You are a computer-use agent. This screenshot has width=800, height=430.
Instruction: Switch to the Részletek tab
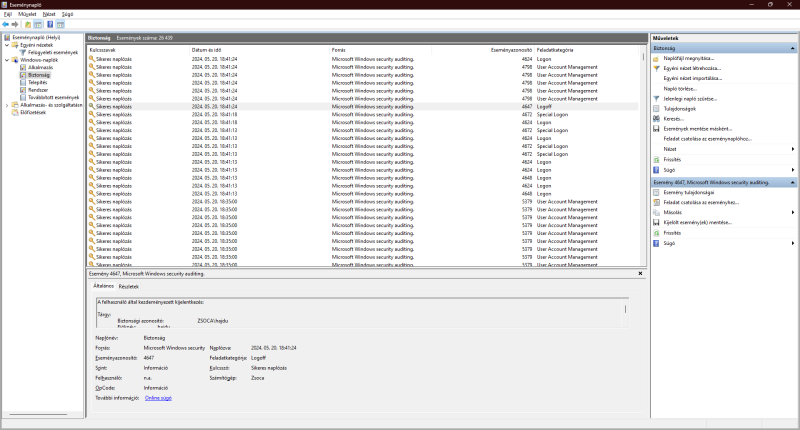(129, 287)
